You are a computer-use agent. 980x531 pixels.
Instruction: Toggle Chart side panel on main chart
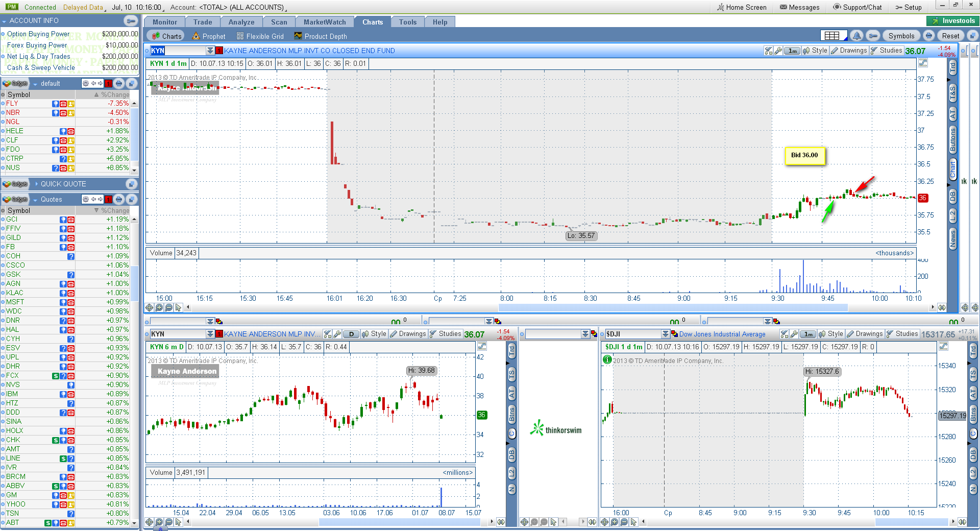pos(952,169)
